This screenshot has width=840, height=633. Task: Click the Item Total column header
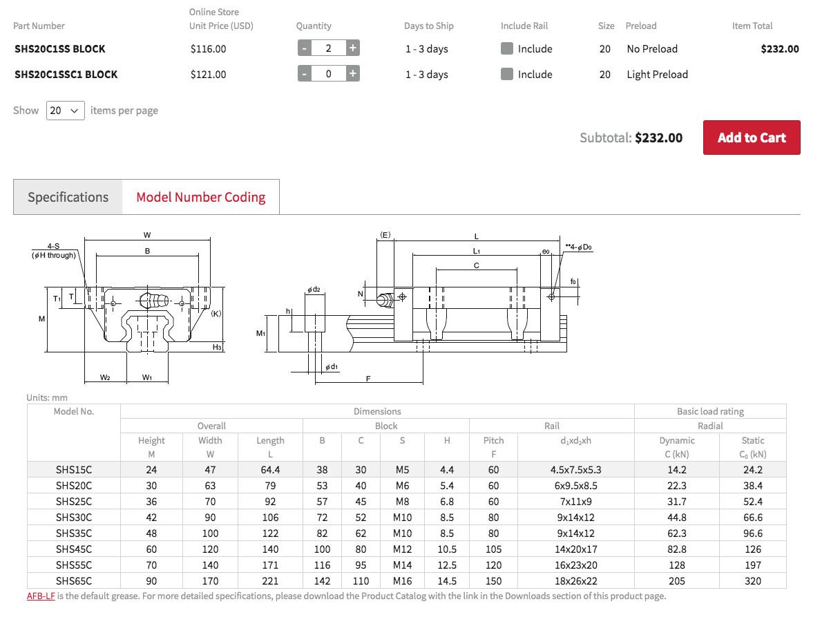[752, 26]
